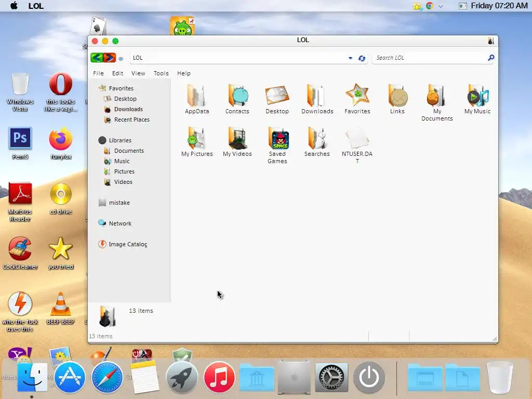Open the Searches folder
Screen dimensions: 532x399
317,142
